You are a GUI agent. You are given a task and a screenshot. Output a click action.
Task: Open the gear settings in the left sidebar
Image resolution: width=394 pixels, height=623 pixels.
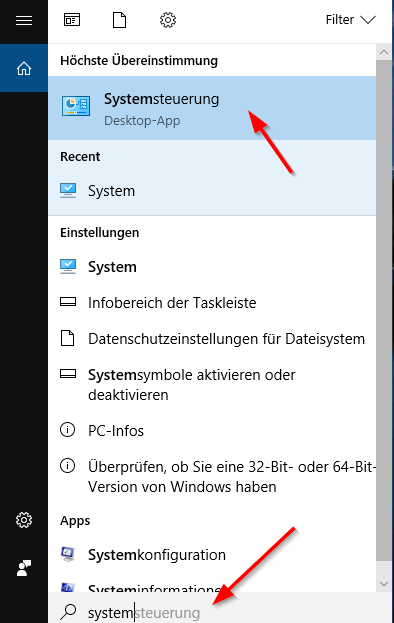(24, 520)
